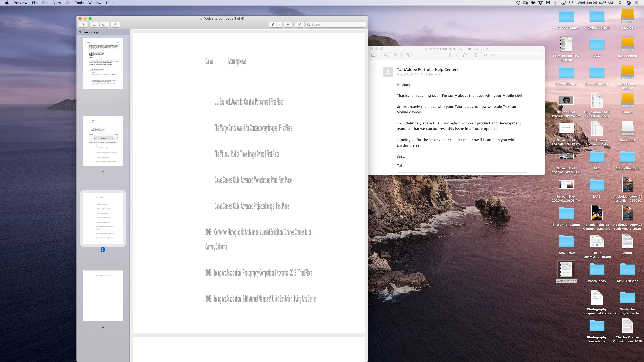Collapse the Web site.pdf sidebar group
The width and height of the screenshot is (644, 362).
pos(80,32)
